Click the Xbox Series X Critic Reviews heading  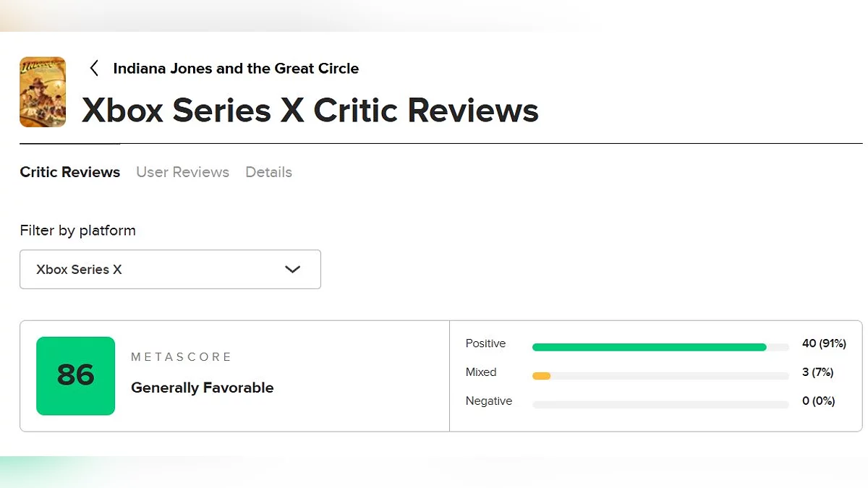point(310,111)
